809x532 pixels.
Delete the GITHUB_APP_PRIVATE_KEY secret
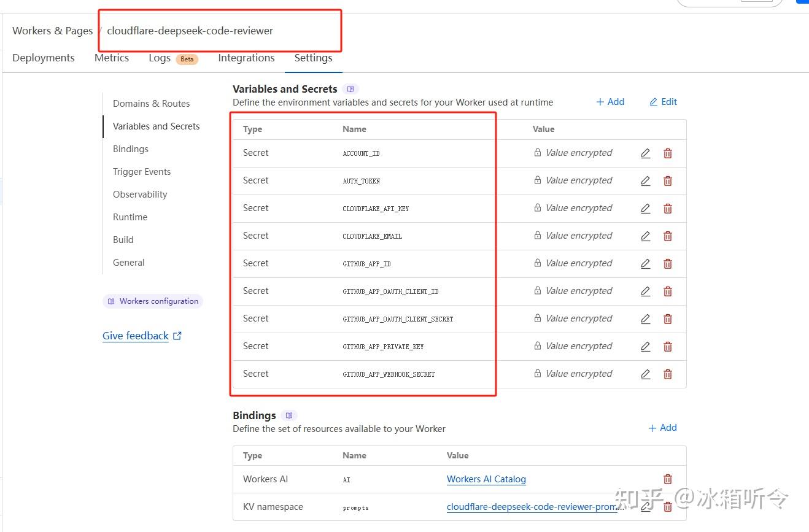(668, 346)
